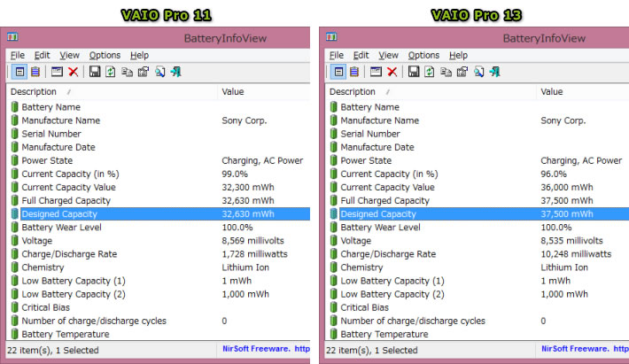Image resolution: width=629 pixels, height=364 pixels.
Task: Open Help menu in VAIO Pro 13 window
Action: (x=458, y=55)
